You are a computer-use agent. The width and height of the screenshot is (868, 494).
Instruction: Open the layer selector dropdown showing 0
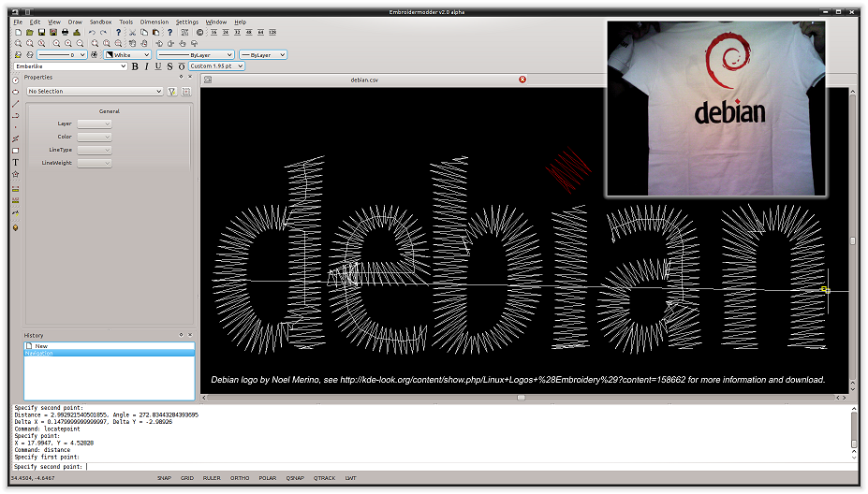tap(62, 55)
